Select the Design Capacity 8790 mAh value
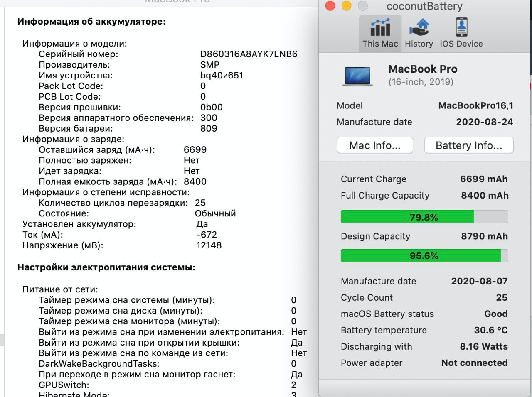 point(484,236)
